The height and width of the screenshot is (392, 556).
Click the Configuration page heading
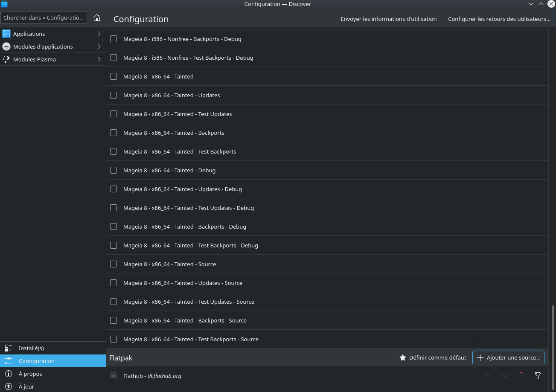(141, 19)
